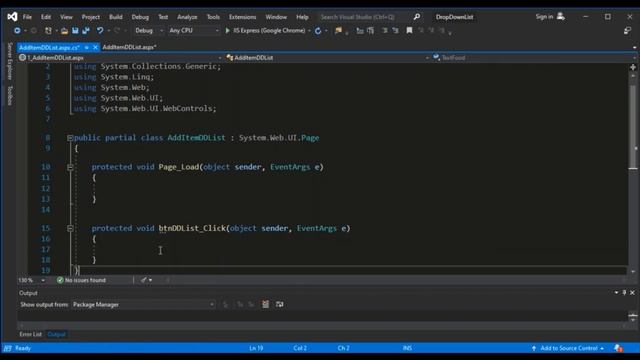Open the Extensions menu
The height and width of the screenshot is (360, 640).
(x=242, y=17)
